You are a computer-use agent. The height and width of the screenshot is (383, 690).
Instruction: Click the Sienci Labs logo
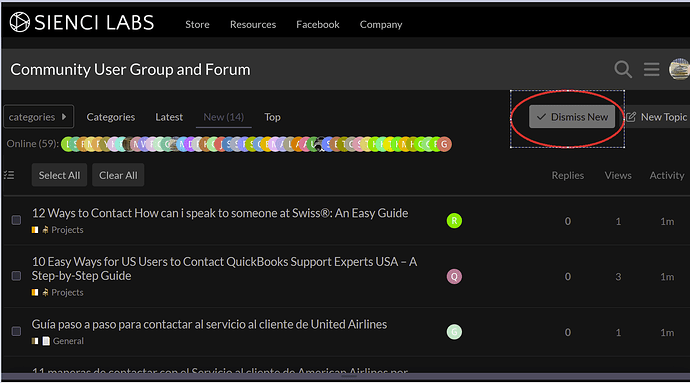click(82, 22)
